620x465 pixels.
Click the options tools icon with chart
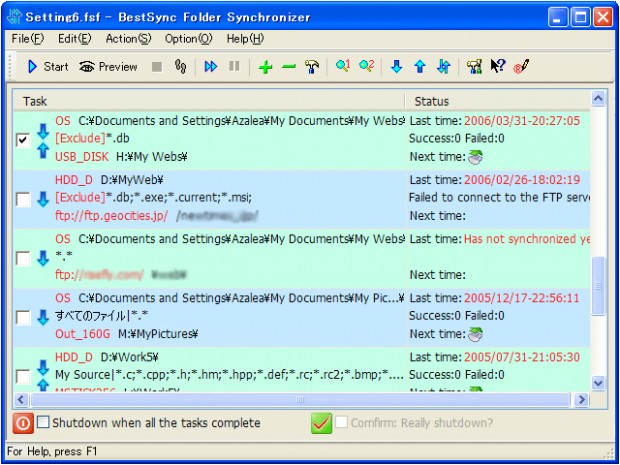474,66
